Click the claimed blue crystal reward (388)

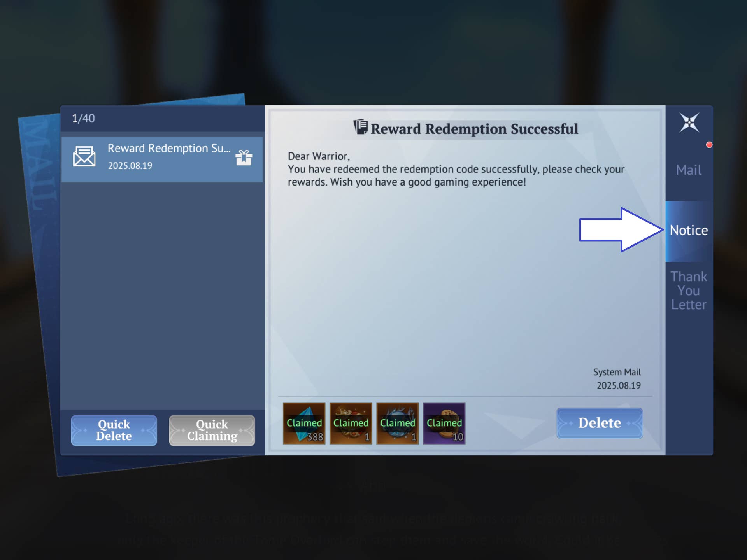304,423
